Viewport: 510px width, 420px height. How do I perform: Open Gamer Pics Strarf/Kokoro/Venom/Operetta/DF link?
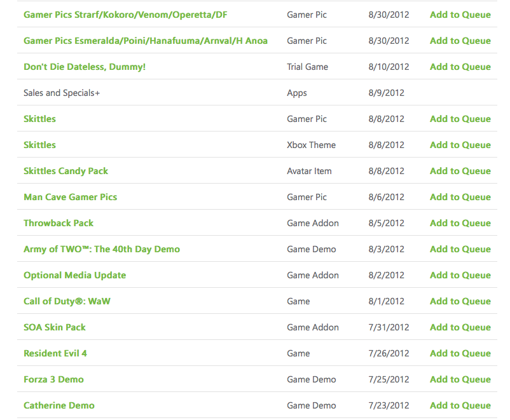125,15
